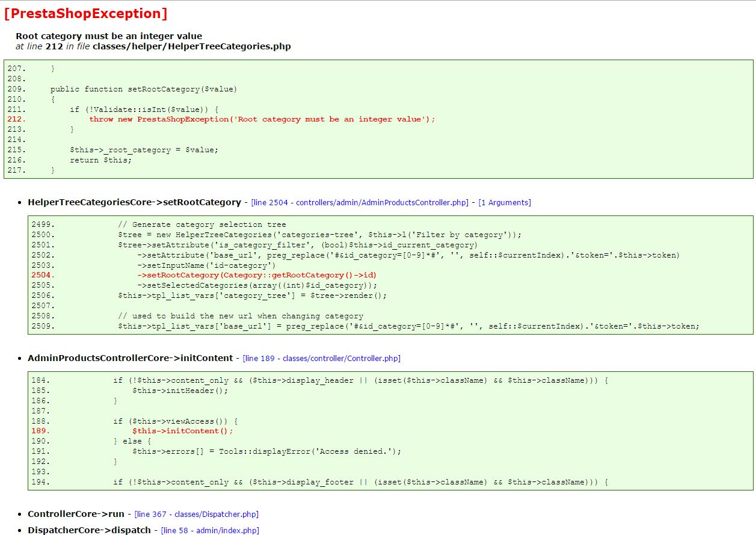Open the line 58 admin/index.php link
The width and height of the screenshot is (756, 535).
click(x=210, y=530)
